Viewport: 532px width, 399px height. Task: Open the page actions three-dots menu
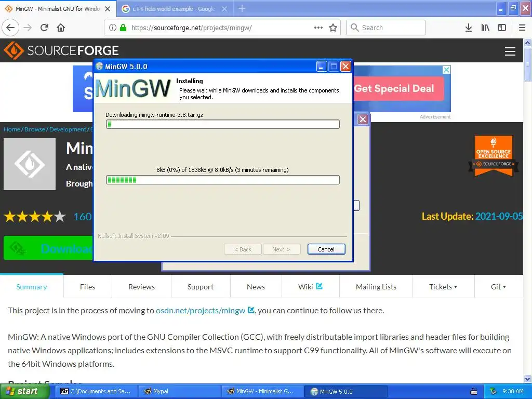click(x=318, y=28)
